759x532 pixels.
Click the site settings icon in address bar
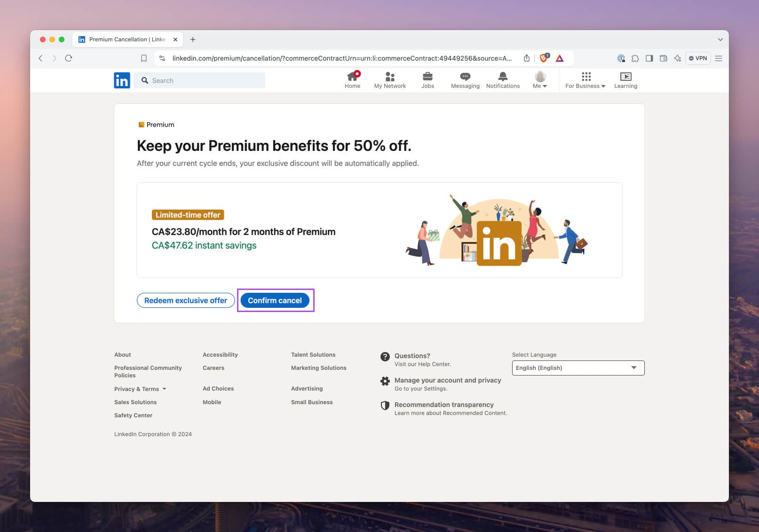(162, 58)
